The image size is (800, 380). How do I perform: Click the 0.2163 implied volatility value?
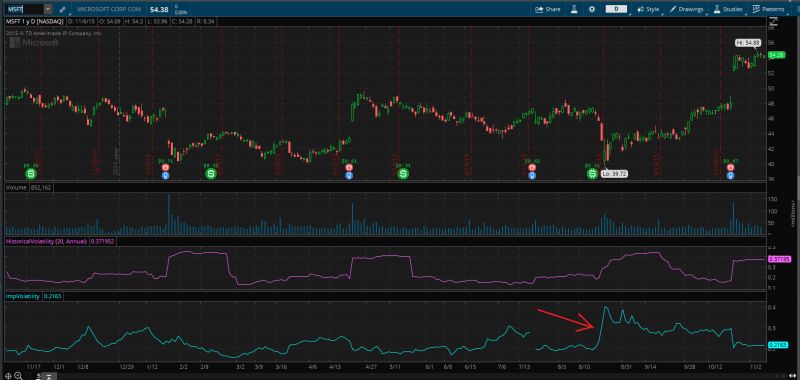[x=52, y=296]
